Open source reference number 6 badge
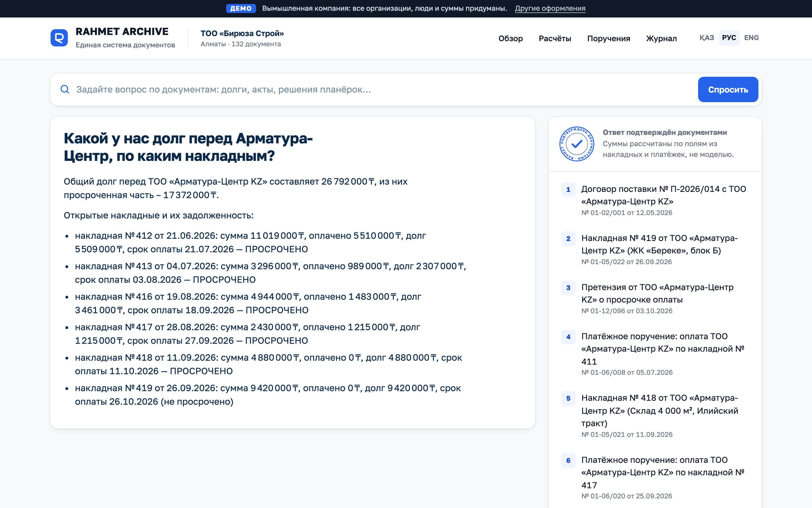The image size is (812, 508). click(x=568, y=460)
